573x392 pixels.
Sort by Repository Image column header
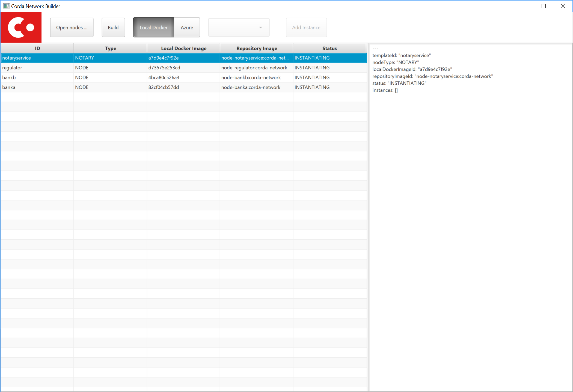click(257, 48)
